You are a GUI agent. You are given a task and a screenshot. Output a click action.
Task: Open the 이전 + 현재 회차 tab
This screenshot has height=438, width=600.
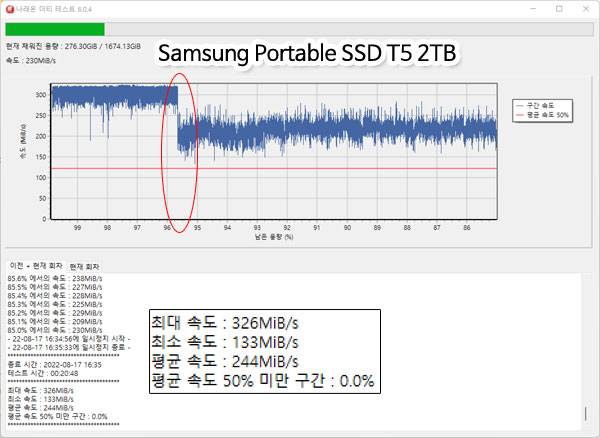pos(35,266)
